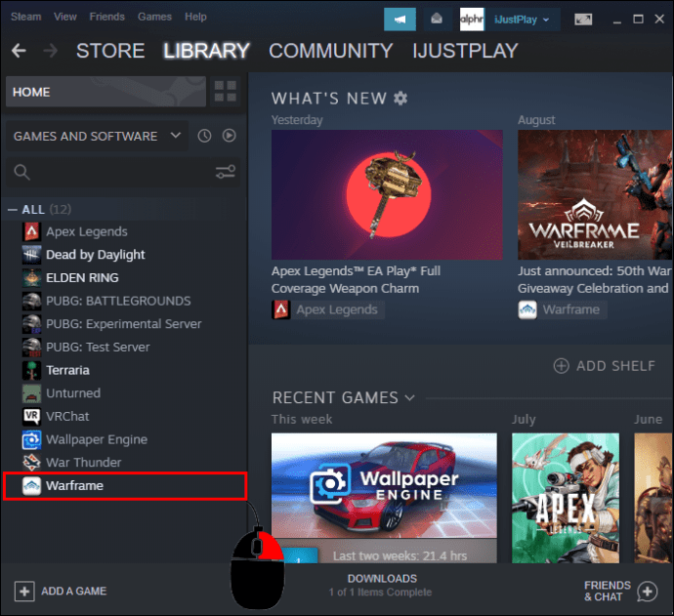Open the DOWNLOADS status area
Viewport: 674px width, 616px height.
click(x=381, y=585)
